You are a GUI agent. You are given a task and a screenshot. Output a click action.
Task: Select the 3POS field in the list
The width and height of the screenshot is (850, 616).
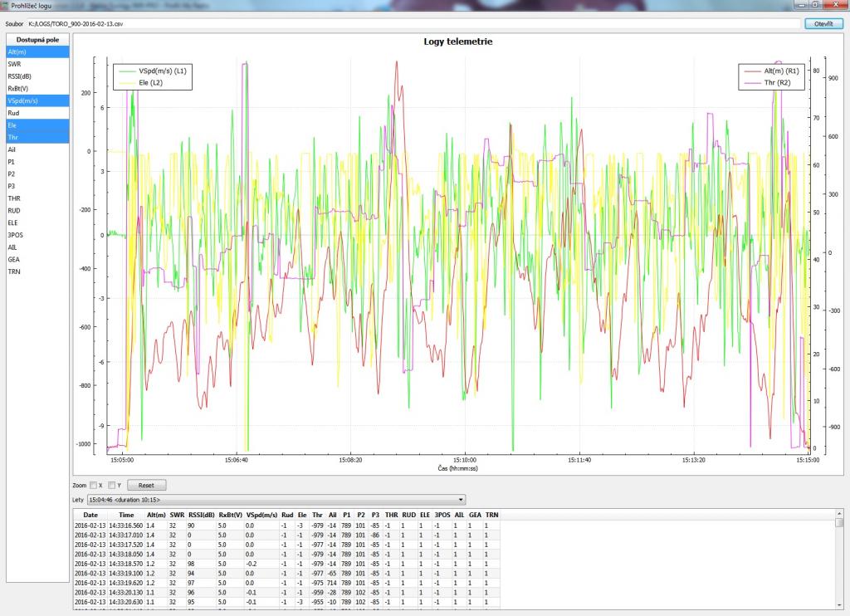(37, 235)
